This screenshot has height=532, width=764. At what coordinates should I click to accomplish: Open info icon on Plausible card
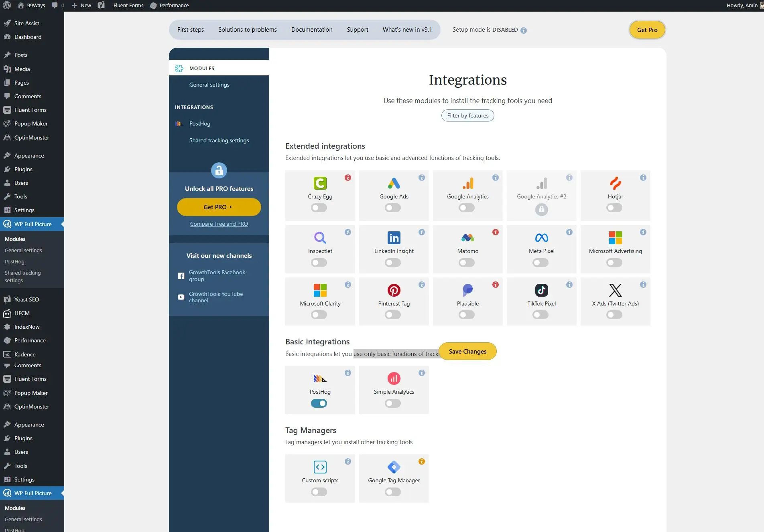click(496, 285)
